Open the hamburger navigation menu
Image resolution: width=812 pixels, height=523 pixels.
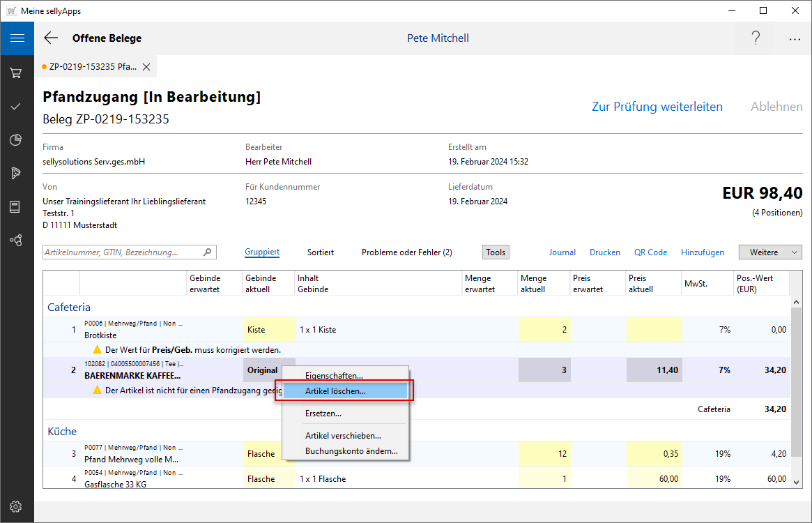[x=17, y=38]
